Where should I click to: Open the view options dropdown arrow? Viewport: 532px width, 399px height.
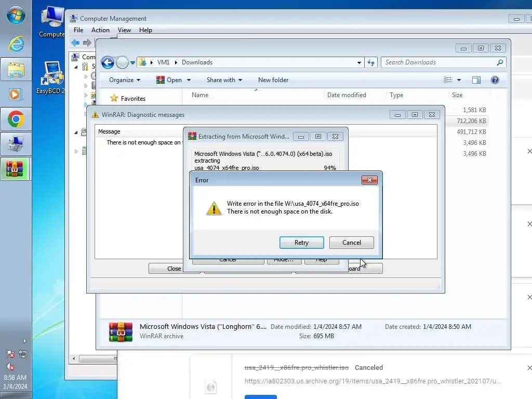pos(459,80)
